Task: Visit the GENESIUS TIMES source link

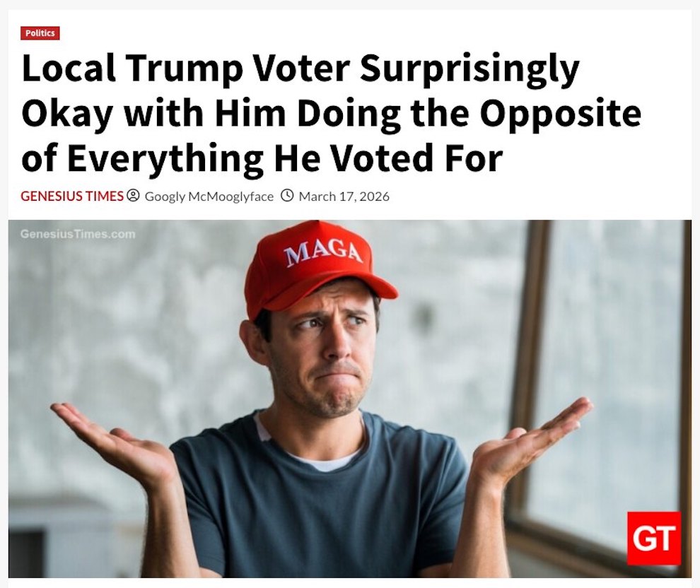Action: (72, 196)
